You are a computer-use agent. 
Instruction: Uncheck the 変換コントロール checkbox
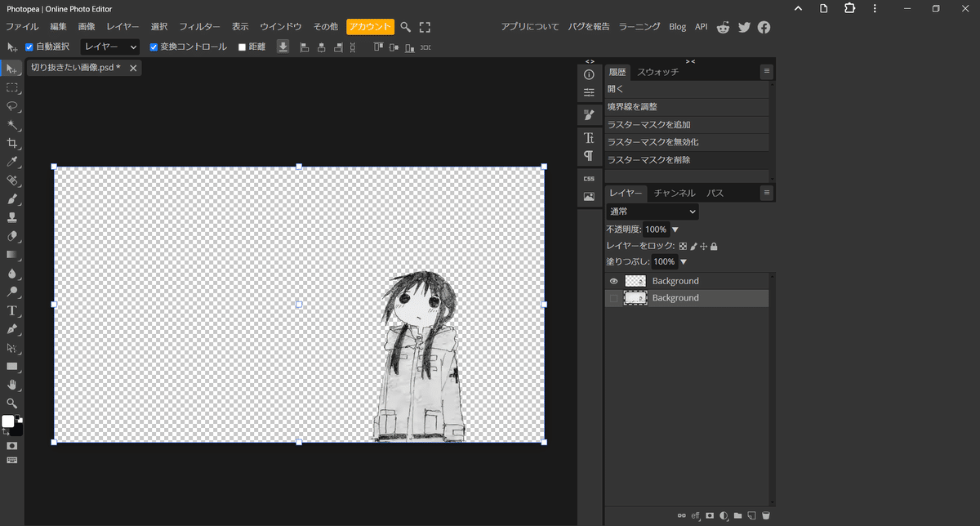[x=154, y=47]
